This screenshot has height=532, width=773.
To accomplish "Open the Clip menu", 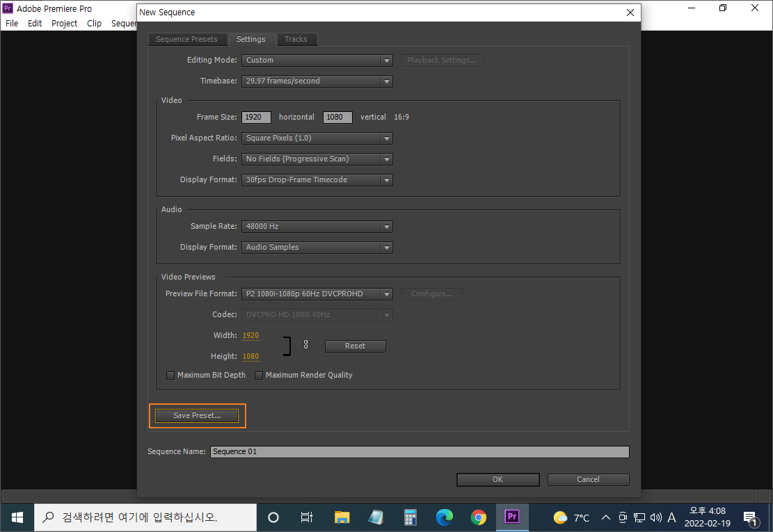I will pos(94,23).
